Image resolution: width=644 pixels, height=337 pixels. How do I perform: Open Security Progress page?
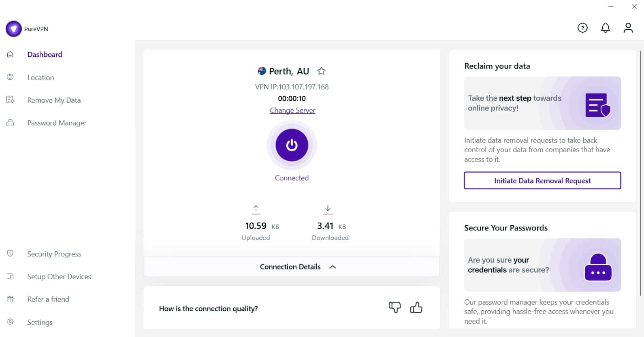(x=54, y=254)
